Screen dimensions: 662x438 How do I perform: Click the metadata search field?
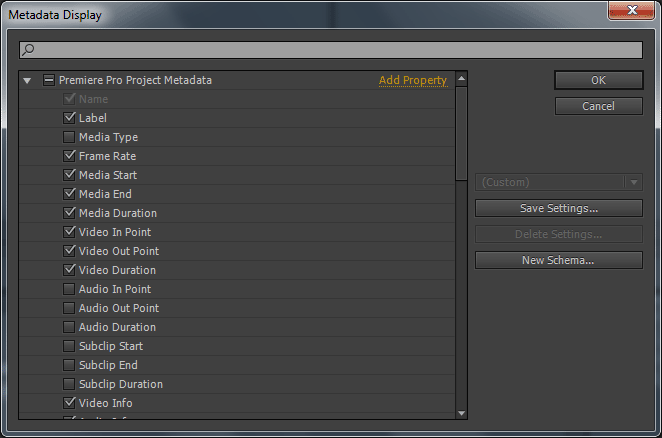(331, 50)
